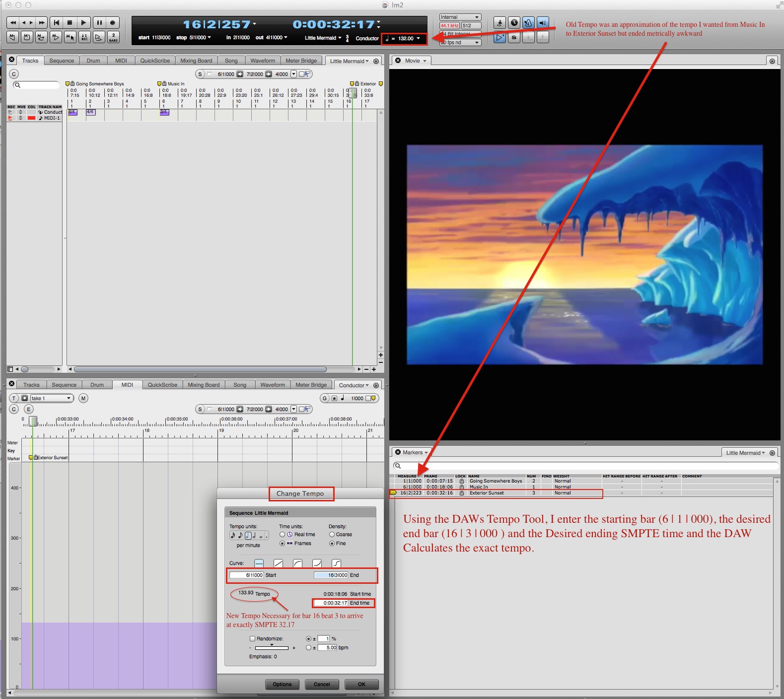
Task: Click the 44.1 kHz sample rate button
Action: 449,26
